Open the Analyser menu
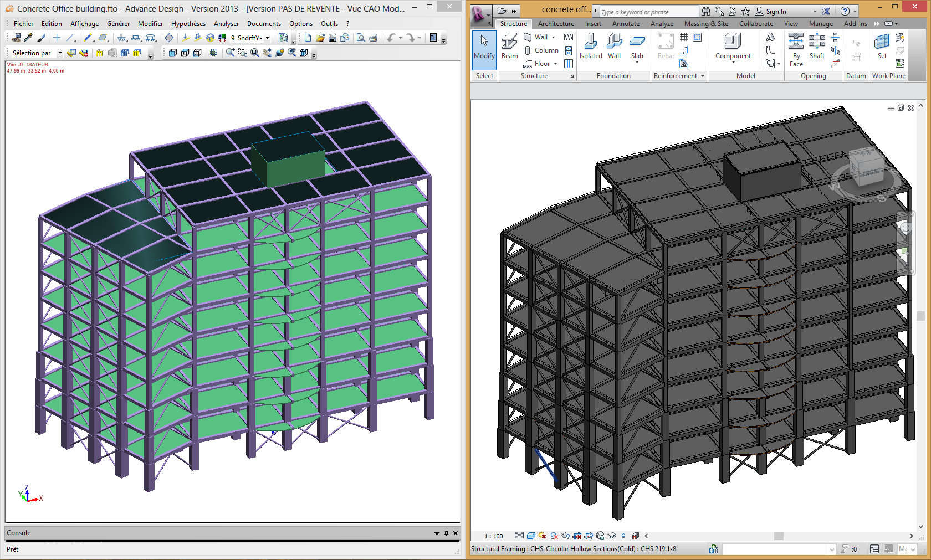 tap(226, 24)
